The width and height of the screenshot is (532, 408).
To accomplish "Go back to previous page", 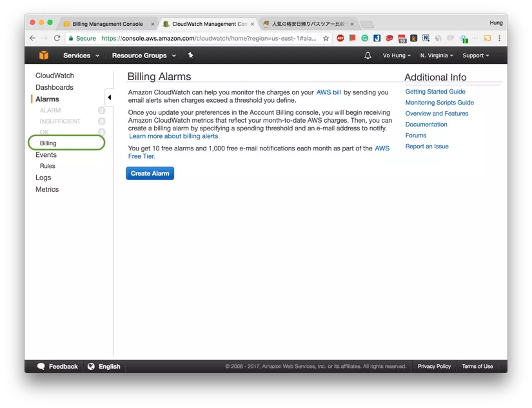I will coord(33,38).
